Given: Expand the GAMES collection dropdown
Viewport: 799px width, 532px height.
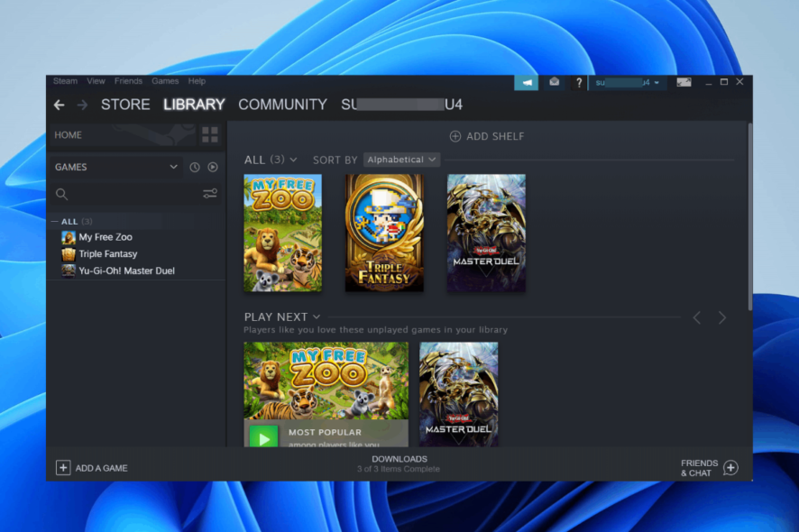Looking at the screenshot, I should (117, 167).
